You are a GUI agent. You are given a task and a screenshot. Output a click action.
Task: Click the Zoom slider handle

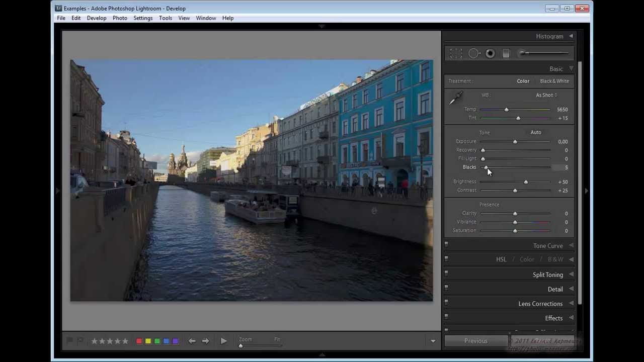pos(240,346)
